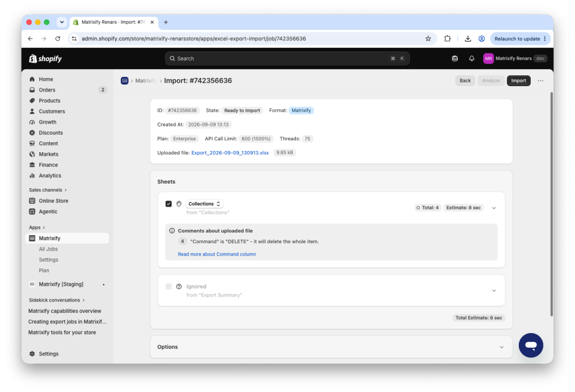
Task: Click the Matrixify breadcrumb link
Action: (145, 81)
